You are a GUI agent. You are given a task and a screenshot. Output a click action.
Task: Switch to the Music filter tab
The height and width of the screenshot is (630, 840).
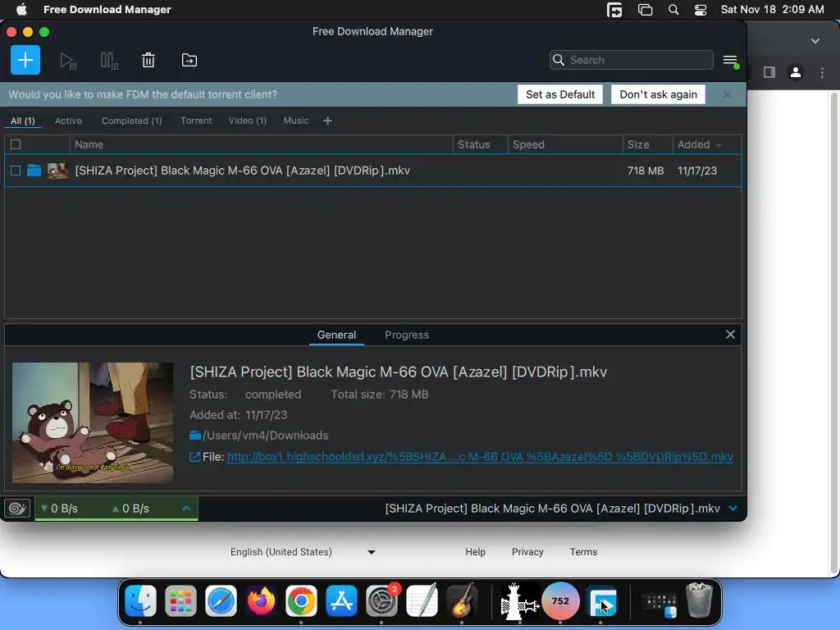point(295,121)
